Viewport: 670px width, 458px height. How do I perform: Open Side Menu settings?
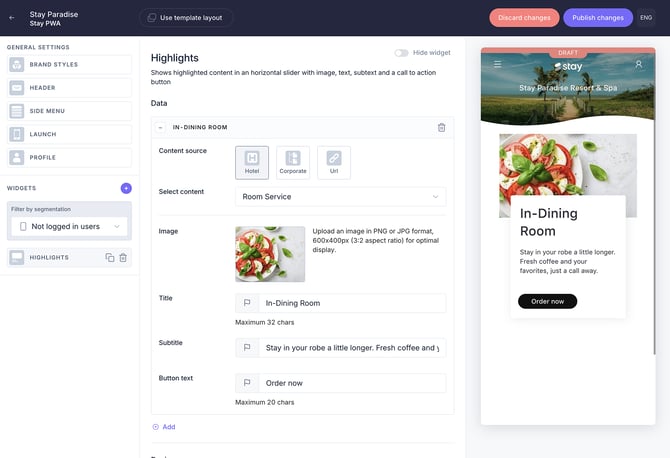69,111
